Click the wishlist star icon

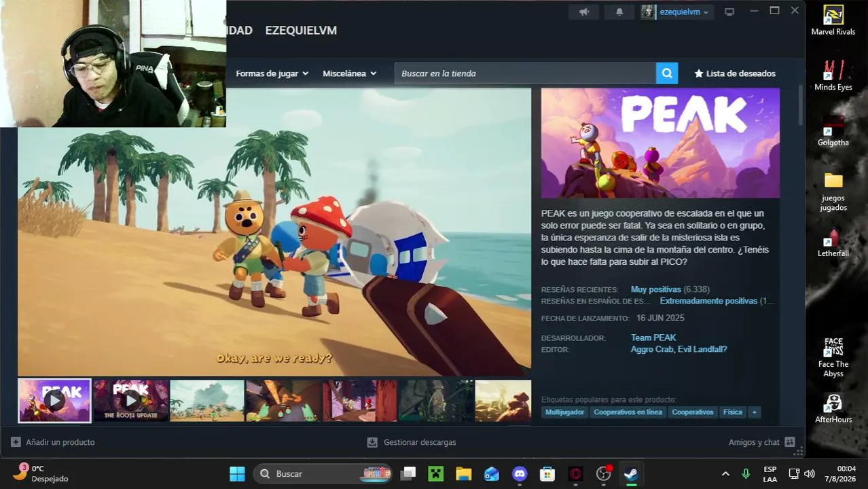(x=698, y=73)
